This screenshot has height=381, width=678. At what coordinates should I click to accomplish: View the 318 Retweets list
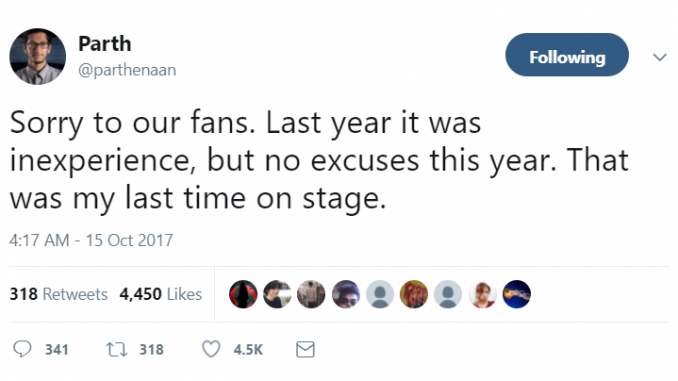(x=58, y=294)
